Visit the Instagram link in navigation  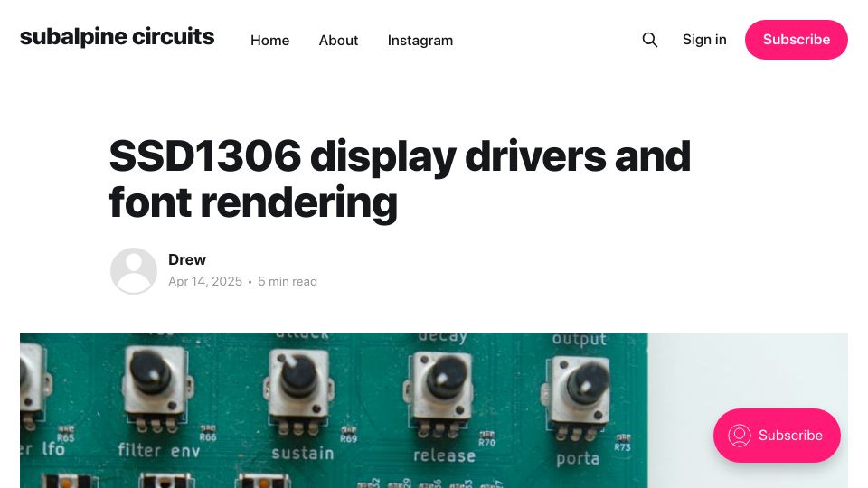point(420,41)
